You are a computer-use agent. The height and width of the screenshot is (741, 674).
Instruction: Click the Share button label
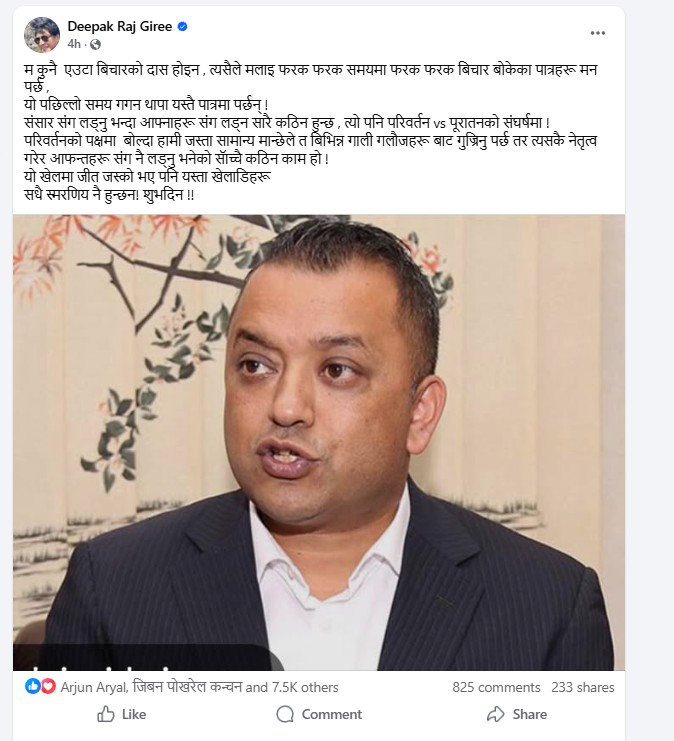click(530, 714)
